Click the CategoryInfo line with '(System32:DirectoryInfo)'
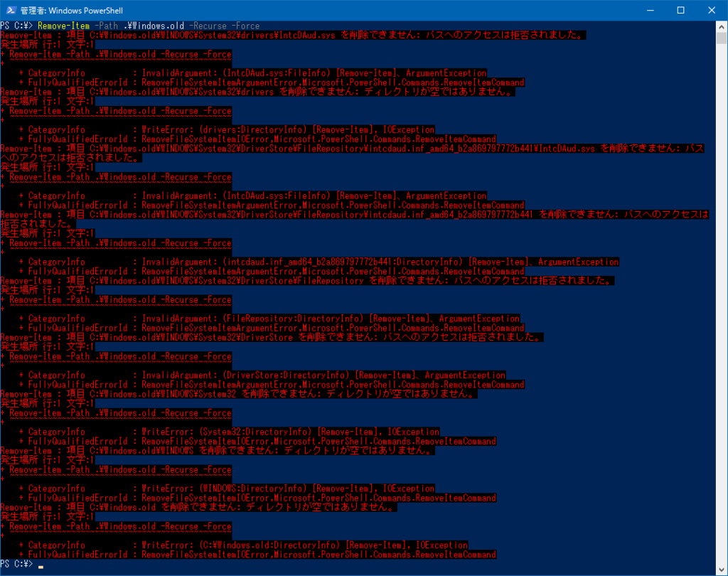Screen dimensions: 728x576 point(229,432)
